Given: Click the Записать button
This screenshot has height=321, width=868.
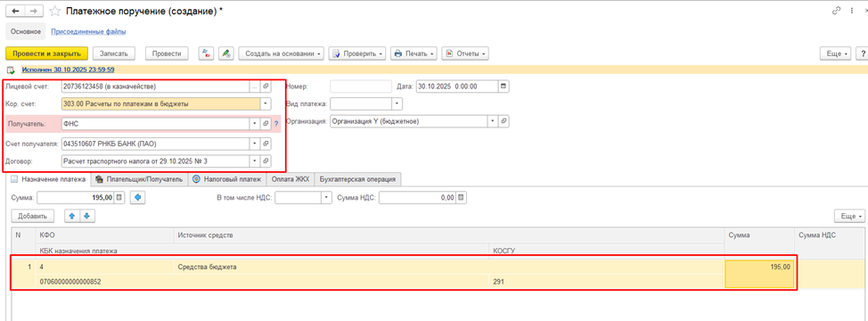Looking at the screenshot, I should [x=113, y=53].
